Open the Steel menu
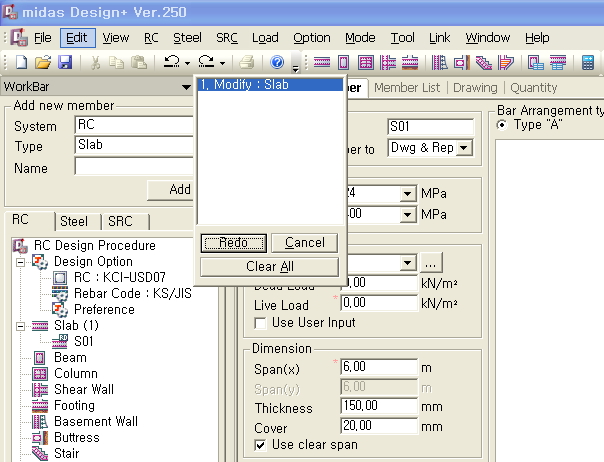Screen dimensions: 604x462 (187, 38)
